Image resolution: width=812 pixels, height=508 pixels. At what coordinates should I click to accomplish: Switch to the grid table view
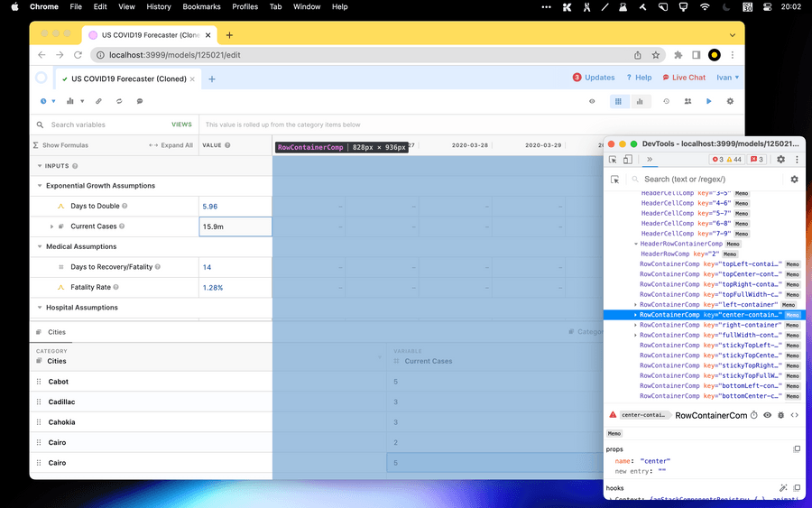[x=618, y=102]
